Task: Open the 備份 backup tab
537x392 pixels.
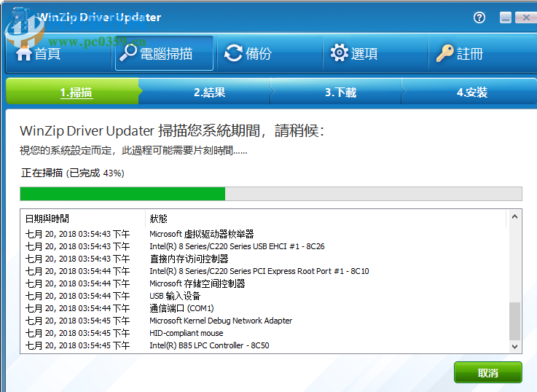Action: pyautogui.click(x=270, y=53)
